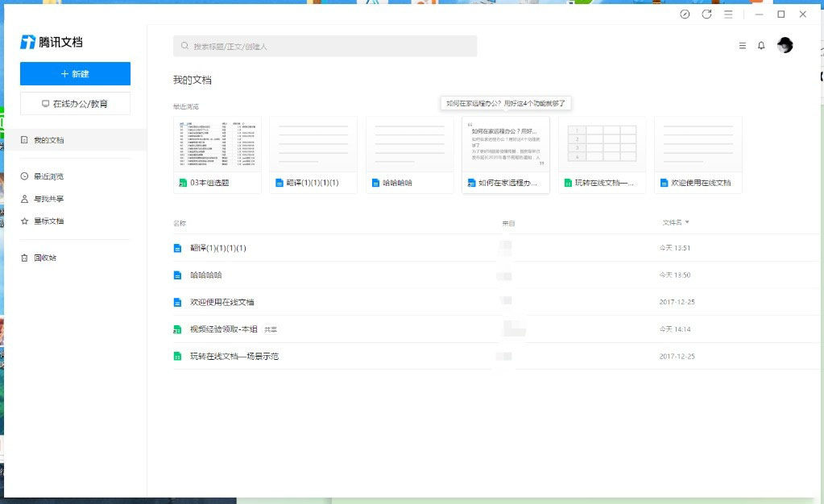Click the notification bell icon
This screenshot has width=824, height=504.
point(761,46)
